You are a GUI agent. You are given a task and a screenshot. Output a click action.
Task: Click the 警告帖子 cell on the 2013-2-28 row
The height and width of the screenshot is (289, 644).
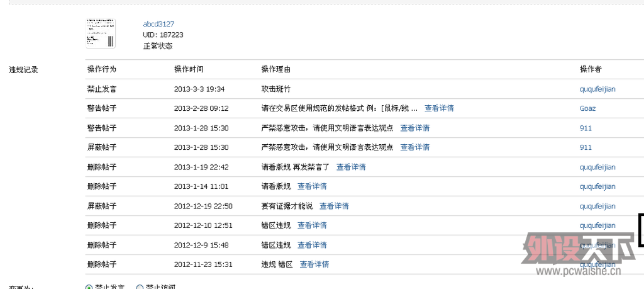click(x=102, y=108)
